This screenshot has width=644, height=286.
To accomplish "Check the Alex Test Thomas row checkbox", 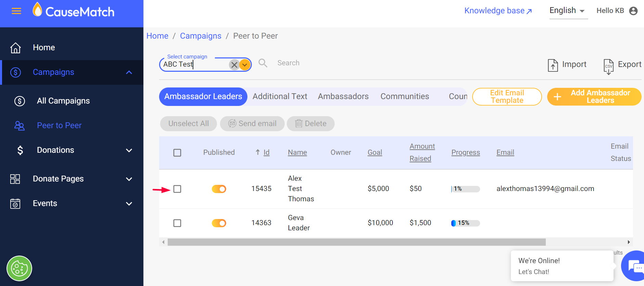I will tap(177, 189).
